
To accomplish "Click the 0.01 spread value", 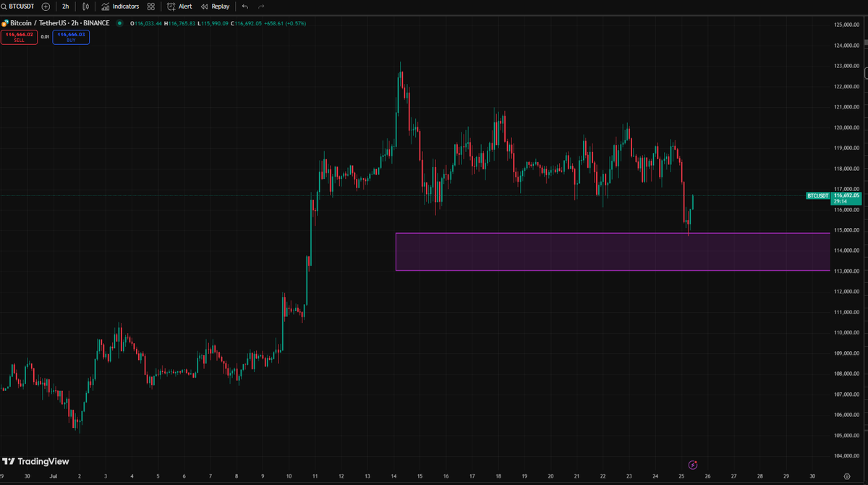I will coord(45,36).
